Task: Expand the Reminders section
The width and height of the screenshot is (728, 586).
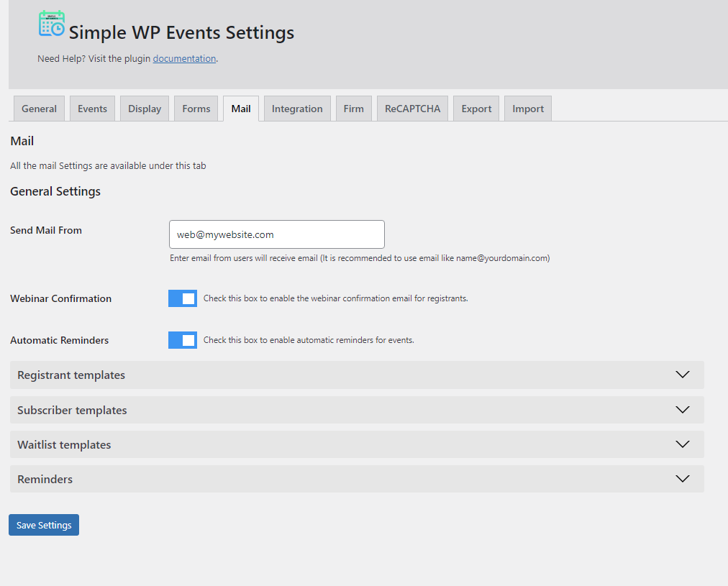Action: tap(357, 479)
